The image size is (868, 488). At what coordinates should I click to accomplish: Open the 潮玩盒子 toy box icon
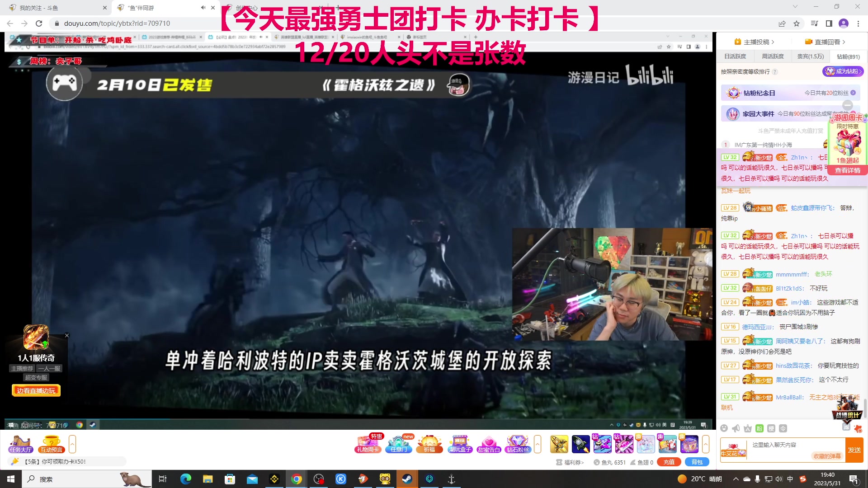[460, 444]
